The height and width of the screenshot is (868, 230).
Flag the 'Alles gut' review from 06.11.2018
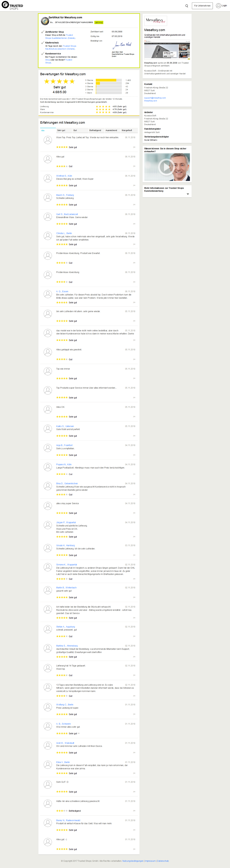(134, 166)
